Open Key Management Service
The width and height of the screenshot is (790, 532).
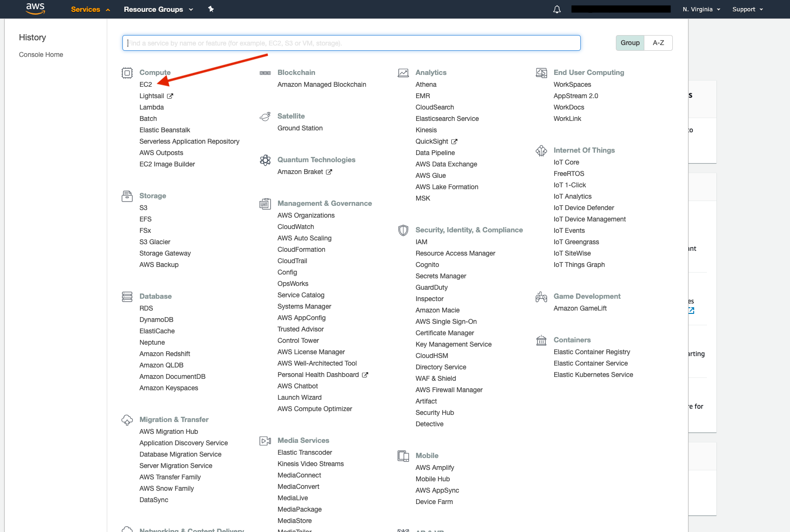point(454,344)
